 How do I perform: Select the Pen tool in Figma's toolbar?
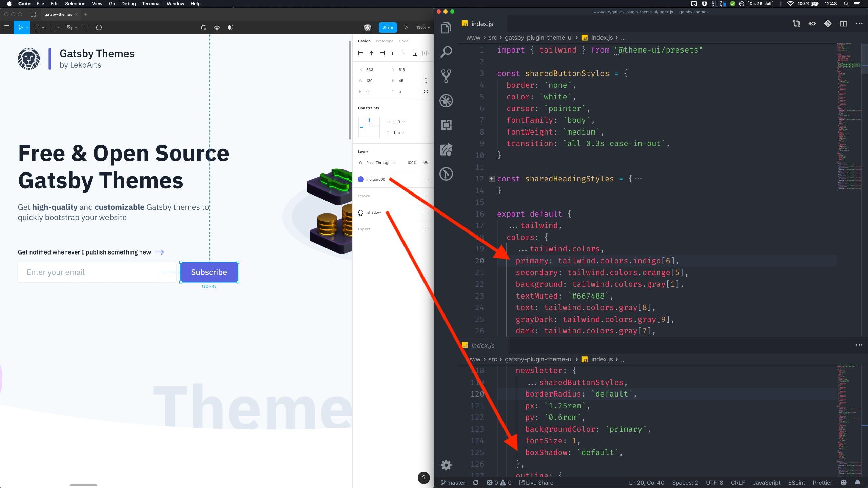(69, 27)
